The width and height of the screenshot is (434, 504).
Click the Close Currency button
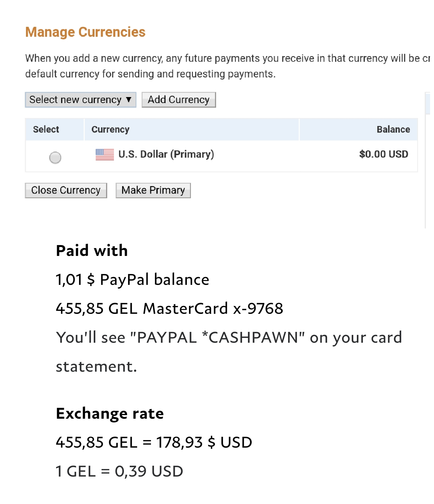tap(66, 191)
